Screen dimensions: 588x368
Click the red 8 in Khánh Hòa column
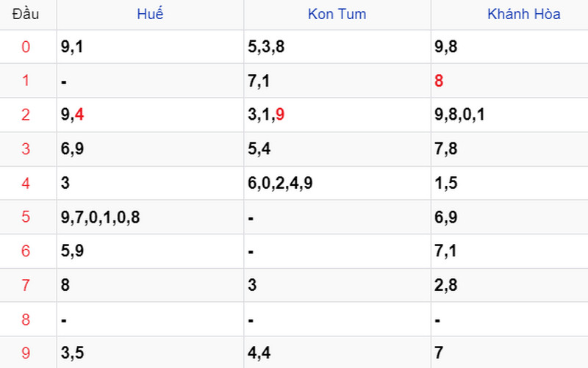tap(439, 81)
